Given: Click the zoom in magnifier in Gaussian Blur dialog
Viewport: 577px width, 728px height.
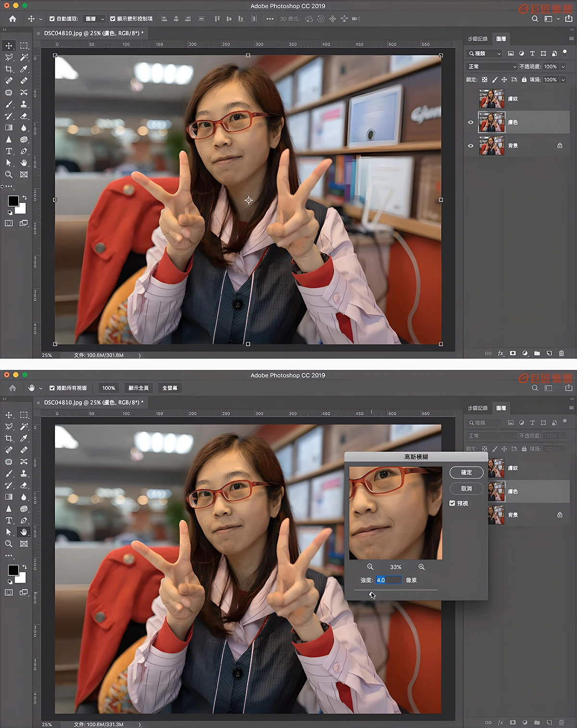Looking at the screenshot, I should pyautogui.click(x=421, y=567).
